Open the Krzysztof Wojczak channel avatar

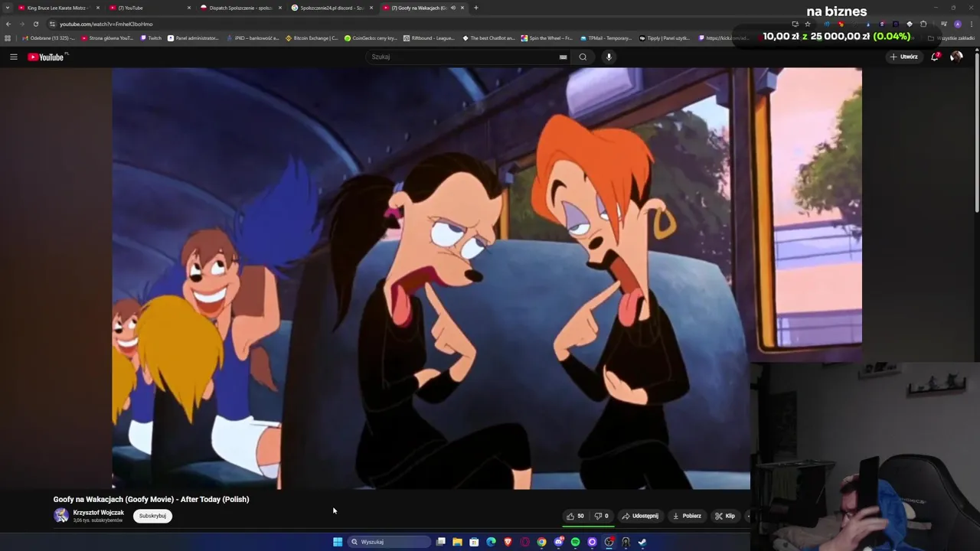[x=61, y=516]
